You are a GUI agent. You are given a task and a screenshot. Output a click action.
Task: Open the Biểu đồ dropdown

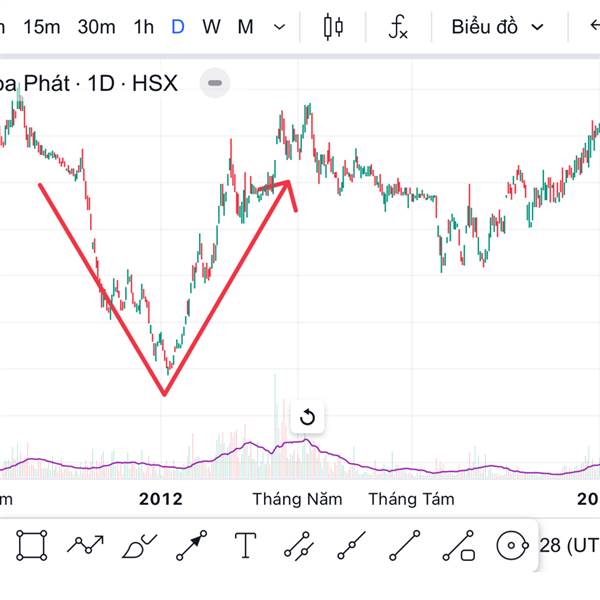tap(497, 27)
